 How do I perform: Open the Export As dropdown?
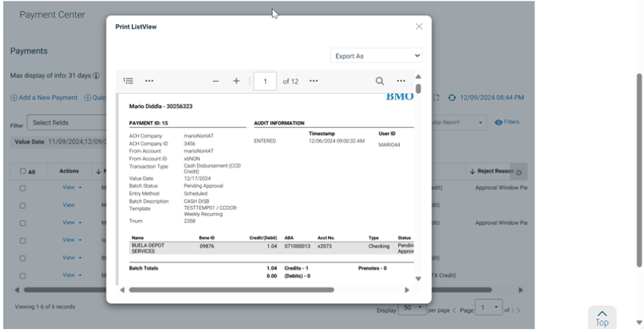click(x=376, y=56)
